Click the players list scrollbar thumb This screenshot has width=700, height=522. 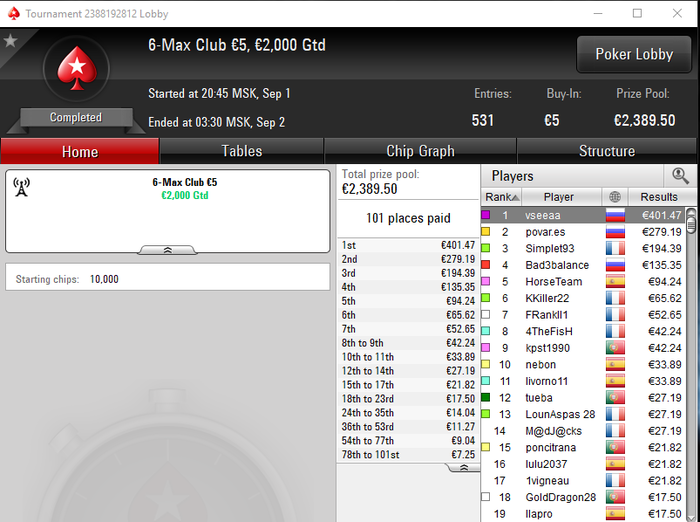coord(691,221)
